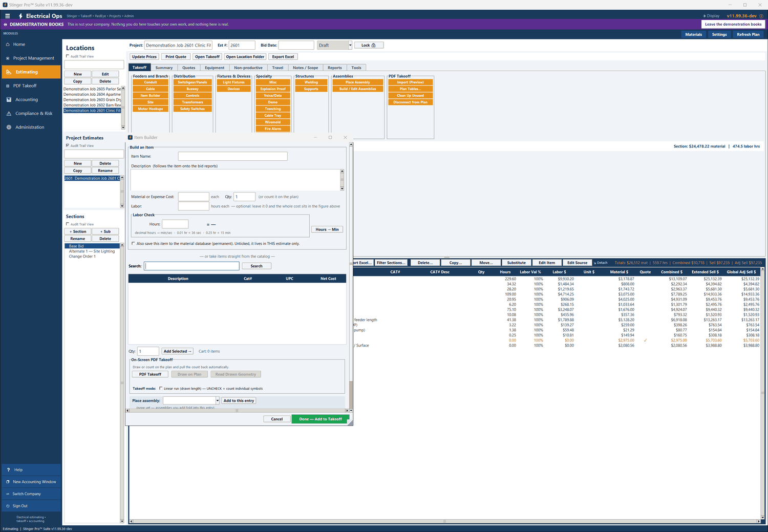This screenshot has width=768, height=532.
Task: Open the Quotes tab
Action: 189,68
